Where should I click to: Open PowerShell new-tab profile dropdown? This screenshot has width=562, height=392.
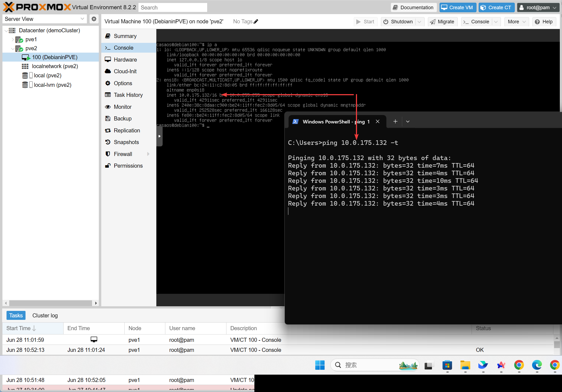[408, 122]
